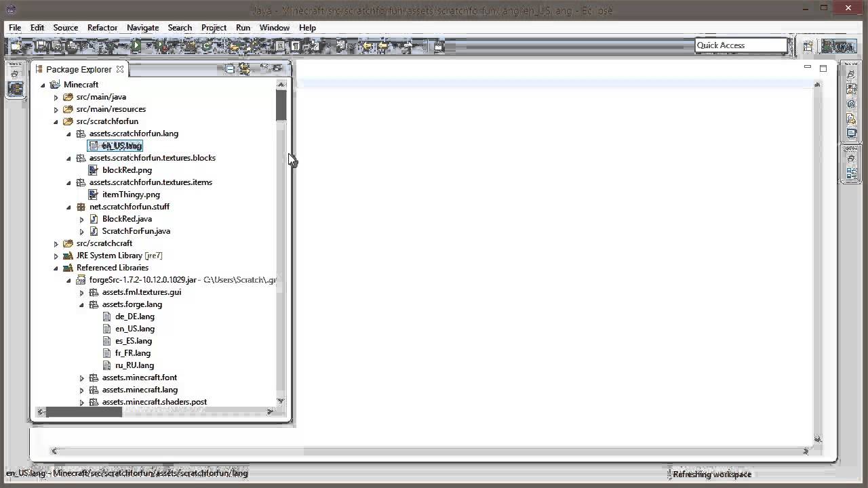Viewport: 868px width, 488px height.
Task: Select the fr_FR.lang file
Action: pos(133,353)
